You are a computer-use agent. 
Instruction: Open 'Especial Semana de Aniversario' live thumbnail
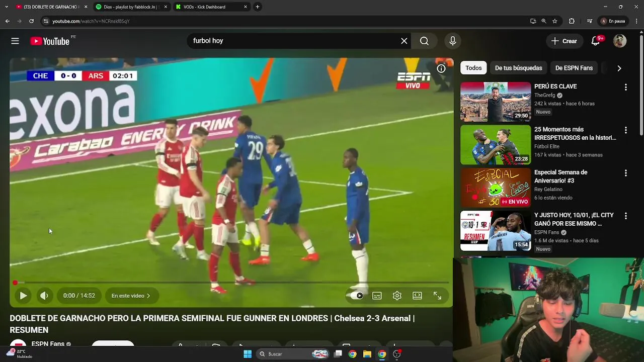(x=496, y=188)
